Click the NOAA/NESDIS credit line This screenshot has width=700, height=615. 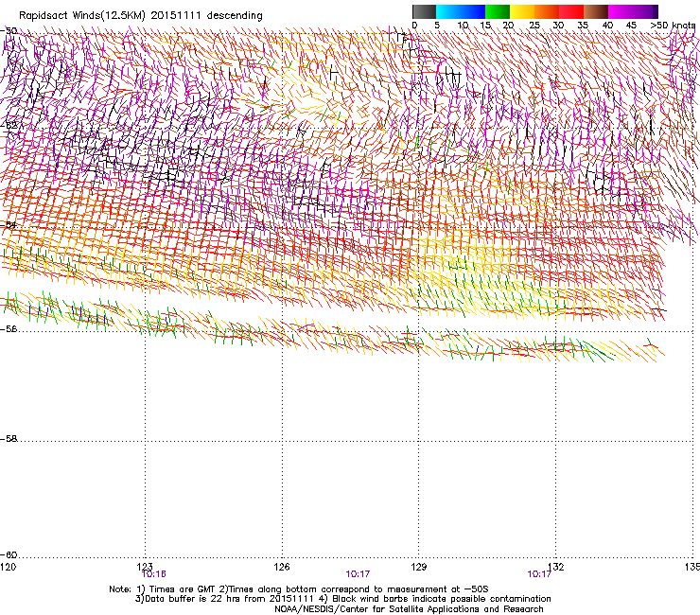coord(409,609)
